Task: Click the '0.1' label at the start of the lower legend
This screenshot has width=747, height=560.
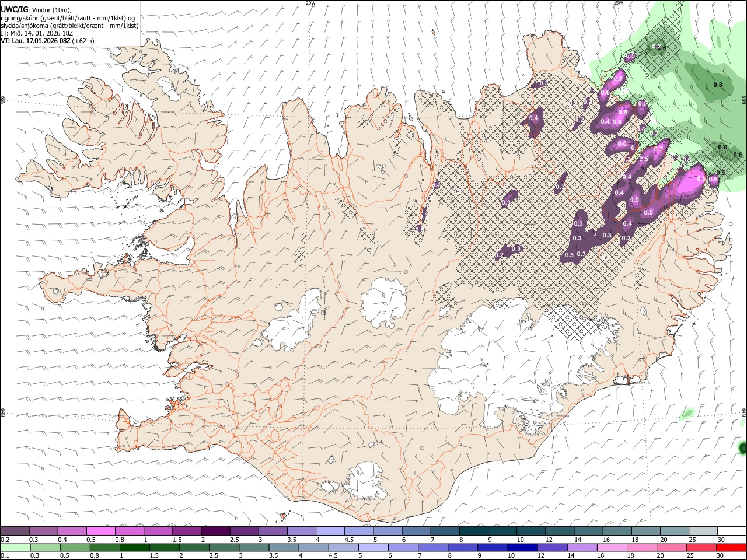Action: 5,555
